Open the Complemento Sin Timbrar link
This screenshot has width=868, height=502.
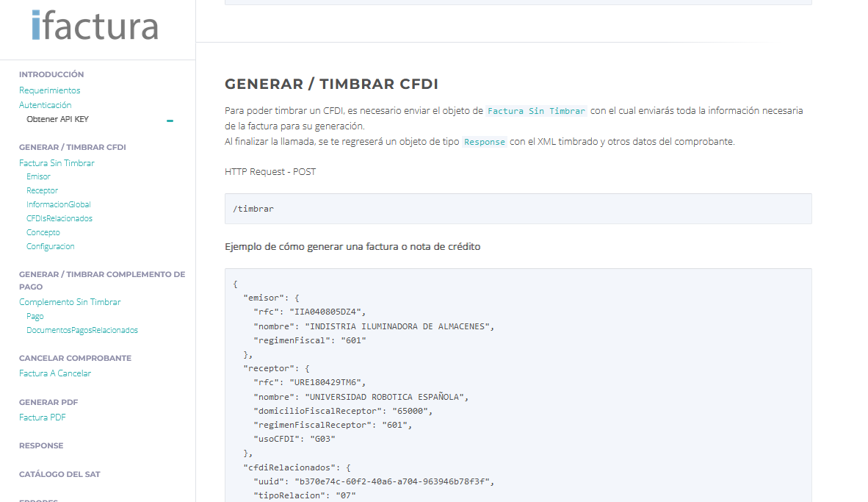pyautogui.click(x=70, y=302)
